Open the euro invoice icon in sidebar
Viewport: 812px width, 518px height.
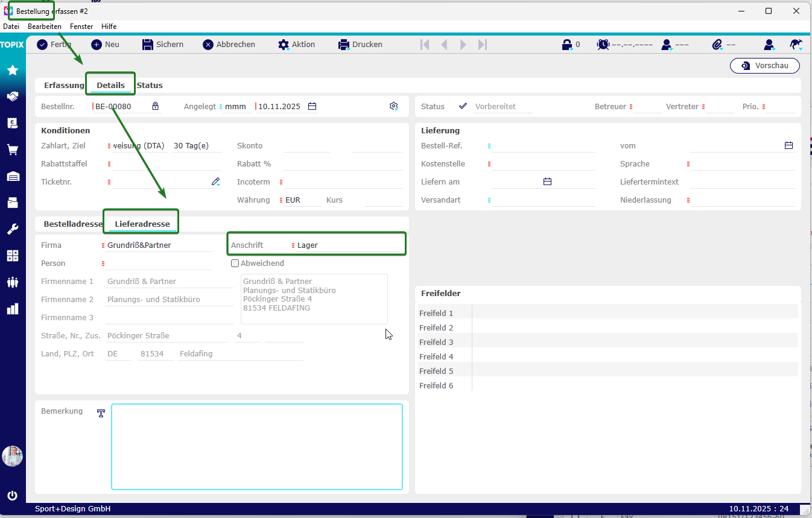12,123
